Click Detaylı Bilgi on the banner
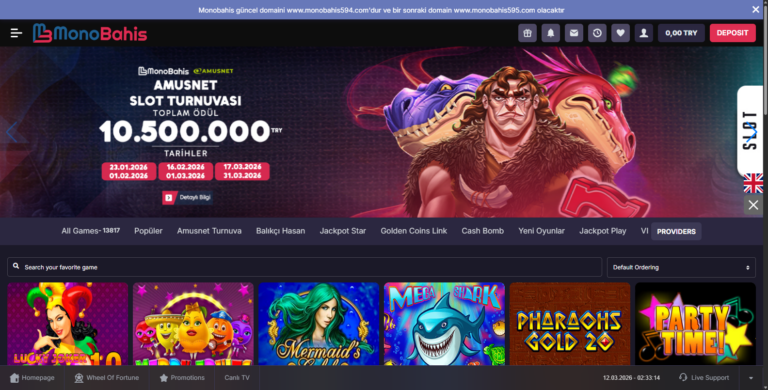This screenshot has height=390, width=768. [x=188, y=197]
